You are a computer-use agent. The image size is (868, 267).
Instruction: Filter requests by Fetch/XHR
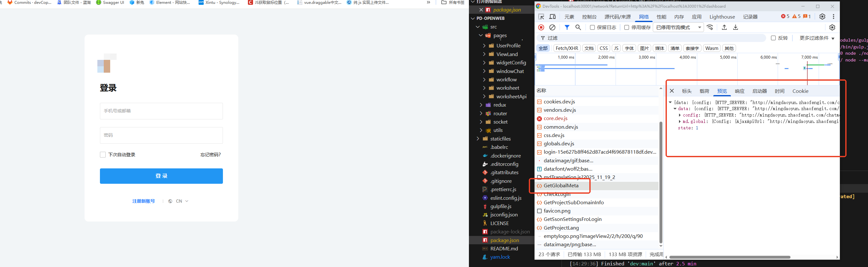tap(567, 48)
